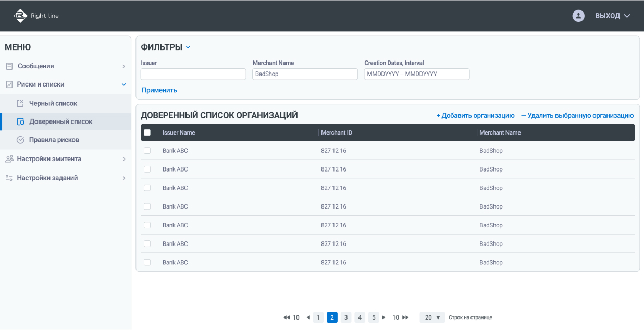Open the rows-per-page dropdown showing 20
This screenshot has height=330, width=644.
click(432, 317)
